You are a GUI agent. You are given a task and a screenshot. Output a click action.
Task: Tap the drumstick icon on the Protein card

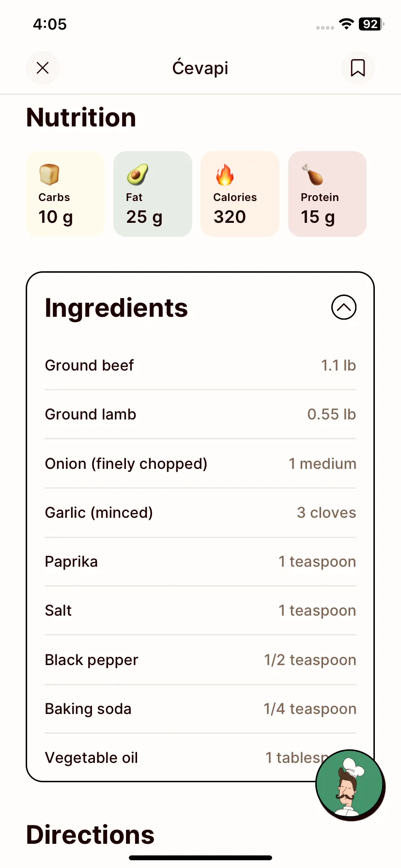pyautogui.click(x=312, y=174)
